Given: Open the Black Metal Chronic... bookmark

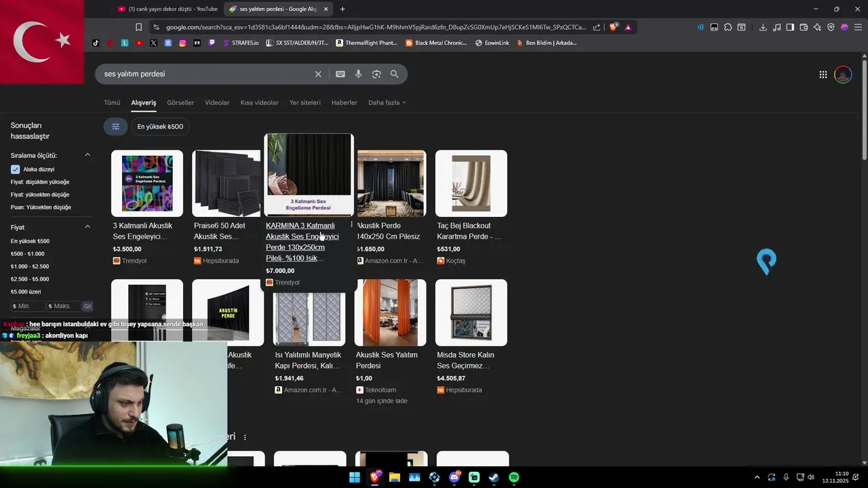Looking at the screenshot, I should [x=437, y=43].
